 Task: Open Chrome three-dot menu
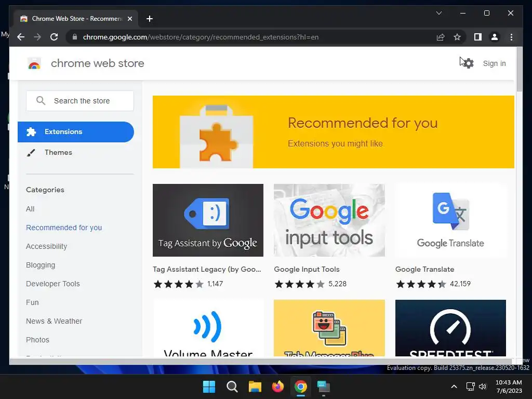[511, 37]
